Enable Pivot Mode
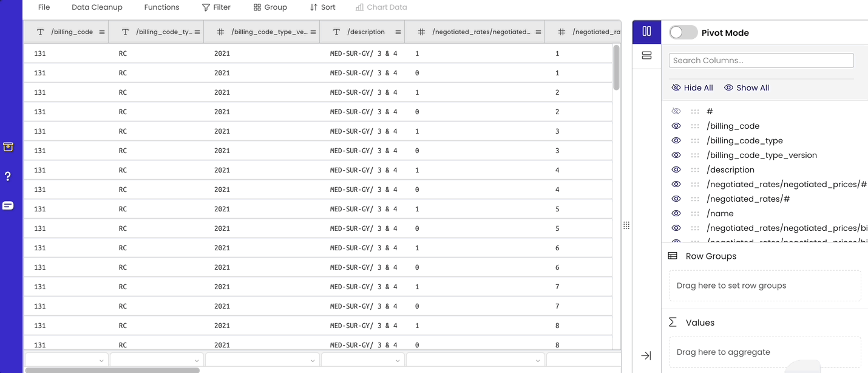The height and width of the screenshot is (373, 868). [x=683, y=33]
